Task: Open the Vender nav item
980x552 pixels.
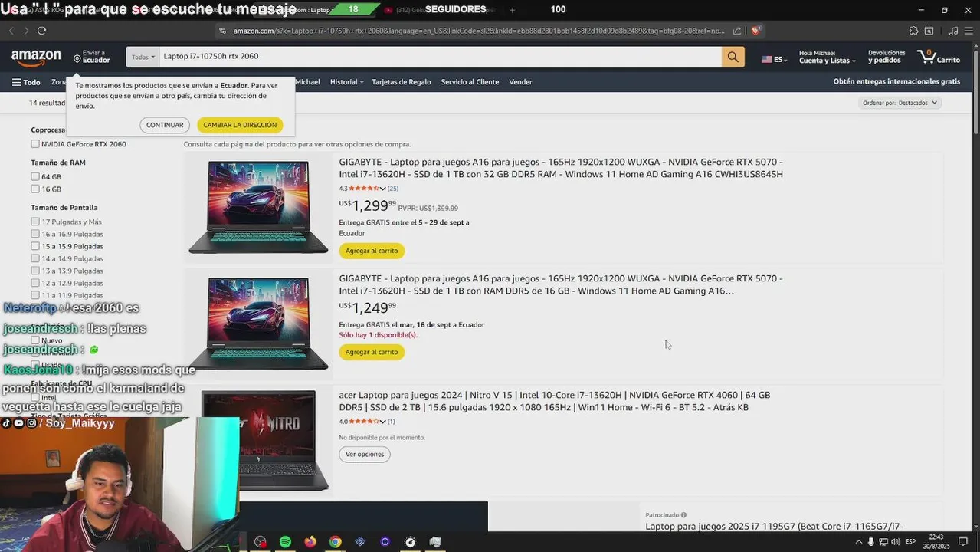Action: pos(520,82)
